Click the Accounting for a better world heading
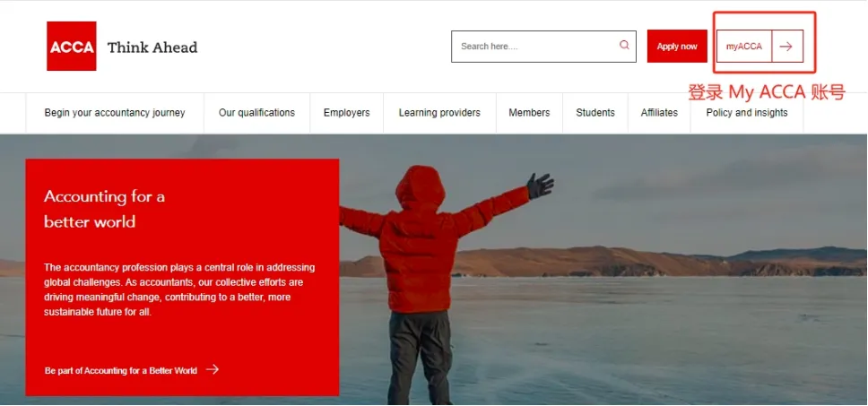Screen dimensions: 868x406 click(104, 209)
